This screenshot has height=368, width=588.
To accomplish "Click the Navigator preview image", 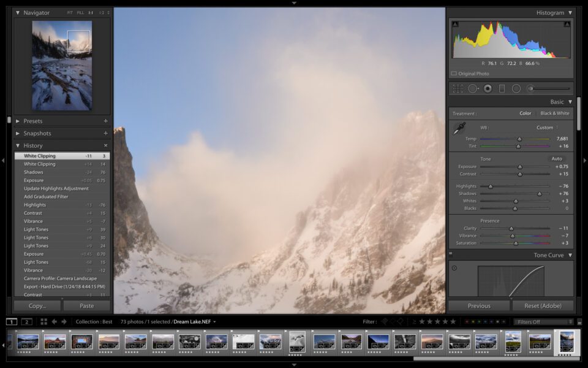I will click(x=62, y=66).
